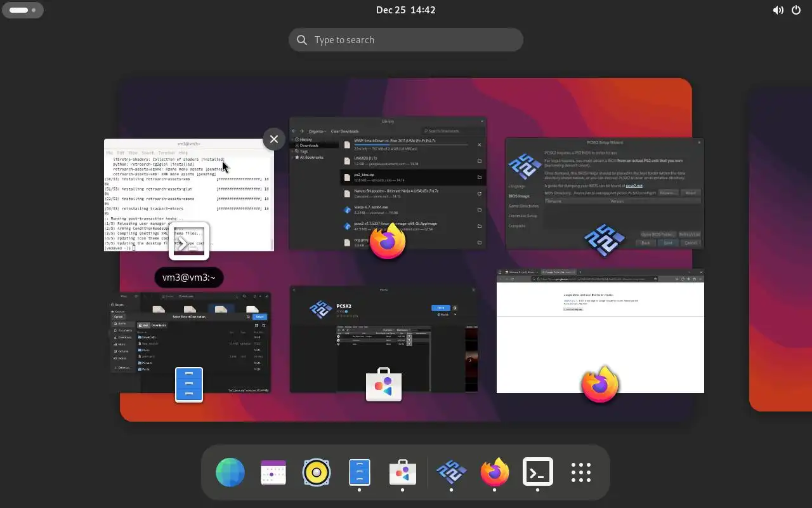
Task: Open the Files cabinet icon in the dock
Action: click(360, 472)
